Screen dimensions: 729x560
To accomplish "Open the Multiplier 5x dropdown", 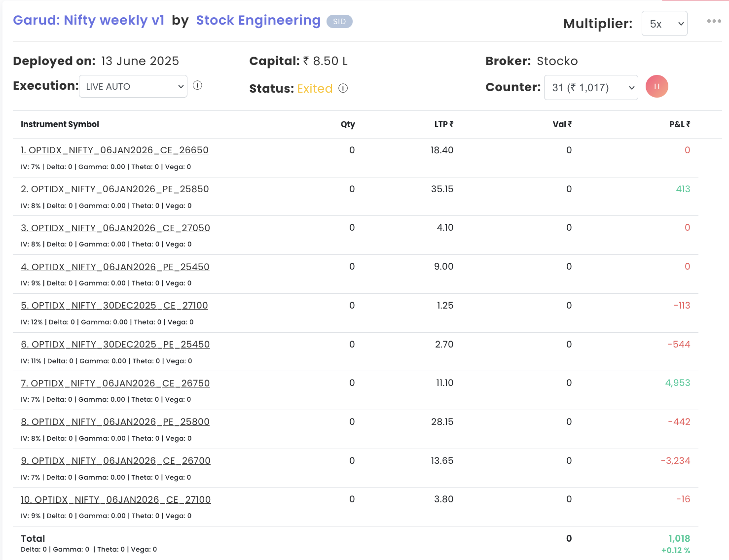I will [x=664, y=24].
